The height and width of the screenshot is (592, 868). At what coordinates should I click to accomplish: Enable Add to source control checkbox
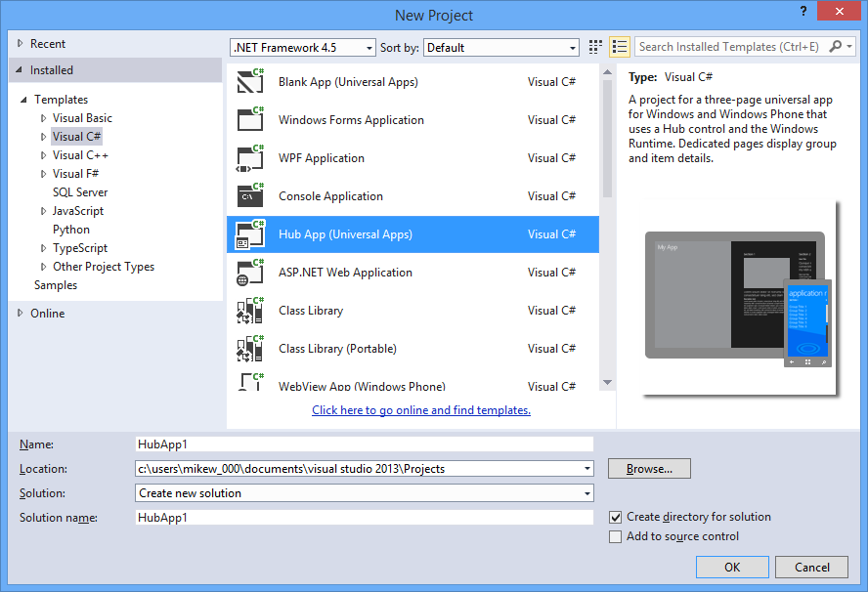[615, 536]
